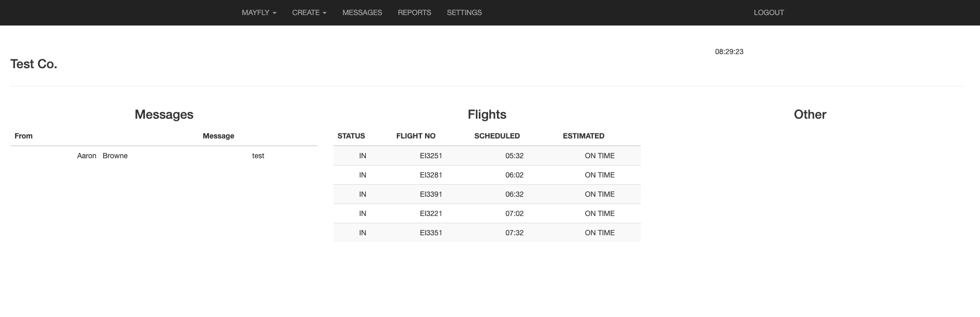Select the message from Aaron Browne
The image size is (980, 317).
(102, 156)
